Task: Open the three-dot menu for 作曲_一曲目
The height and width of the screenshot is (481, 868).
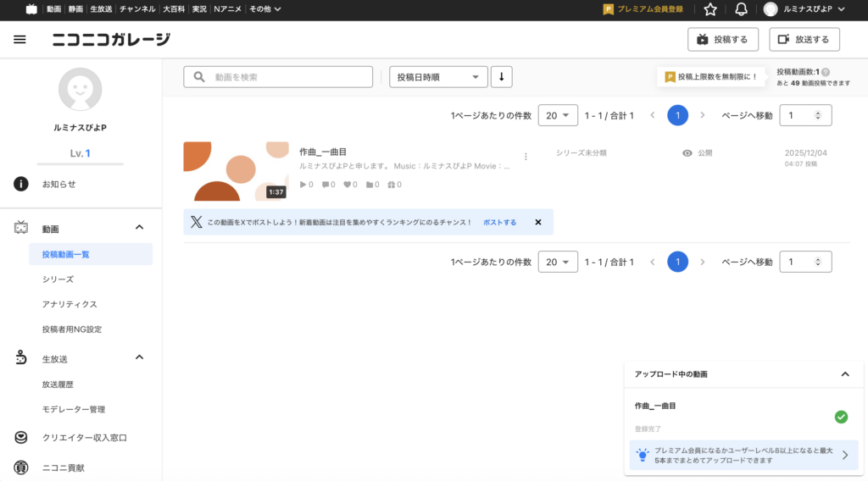Action: pyautogui.click(x=526, y=157)
